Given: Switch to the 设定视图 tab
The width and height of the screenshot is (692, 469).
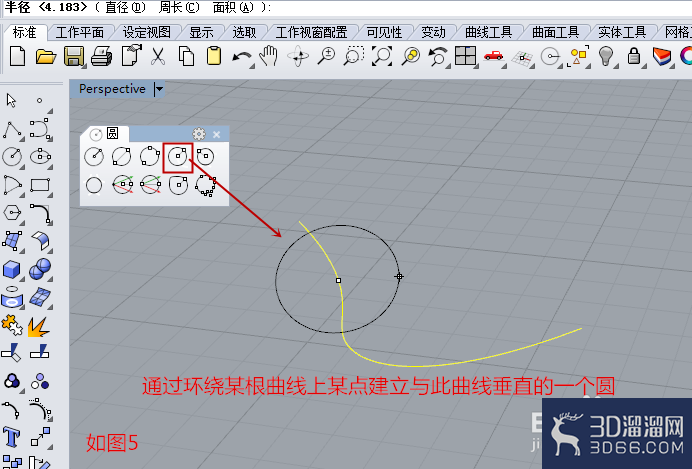Looking at the screenshot, I should pos(147,32).
